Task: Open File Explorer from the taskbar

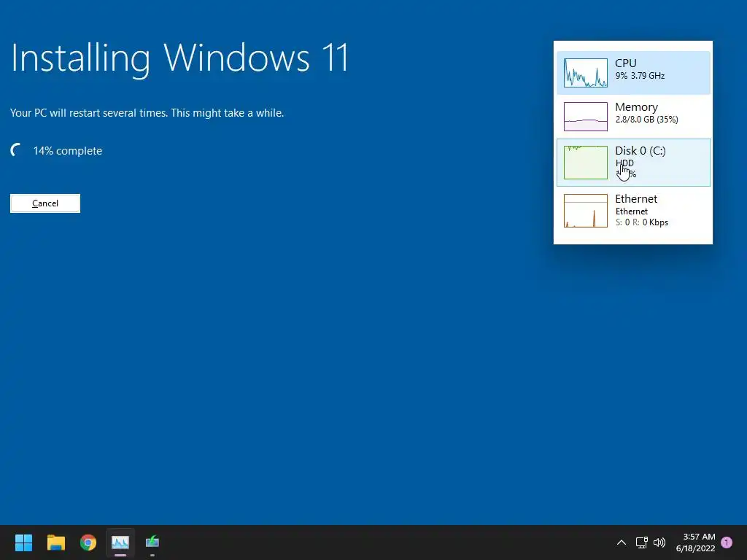Action: pyautogui.click(x=55, y=542)
